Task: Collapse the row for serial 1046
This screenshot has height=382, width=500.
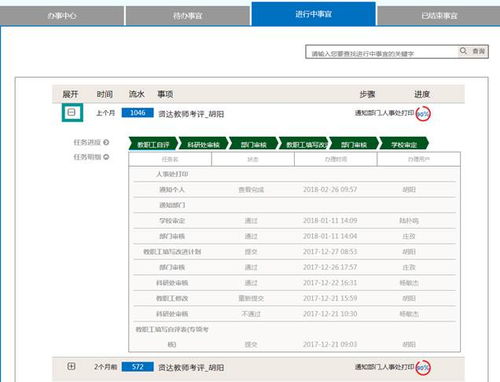Action: tap(72, 112)
